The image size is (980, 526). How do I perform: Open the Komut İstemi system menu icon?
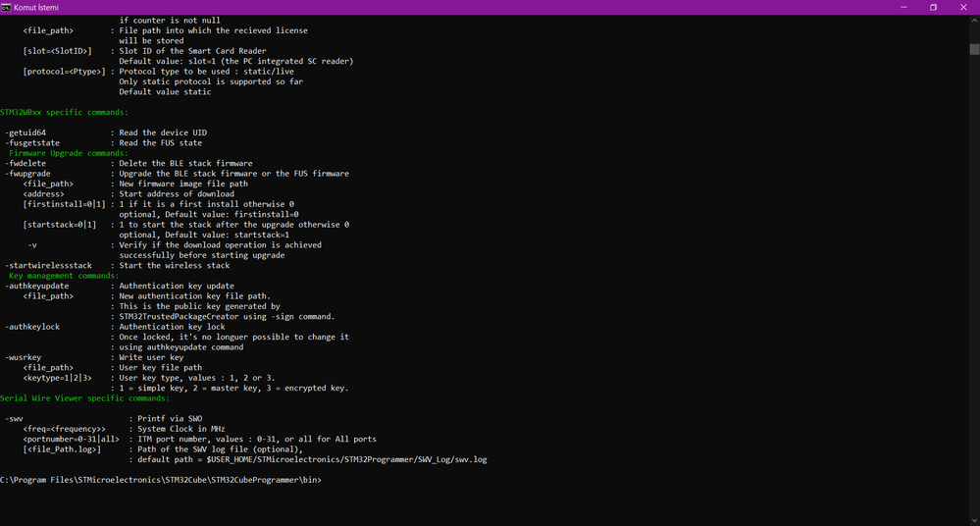coord(6,8)
